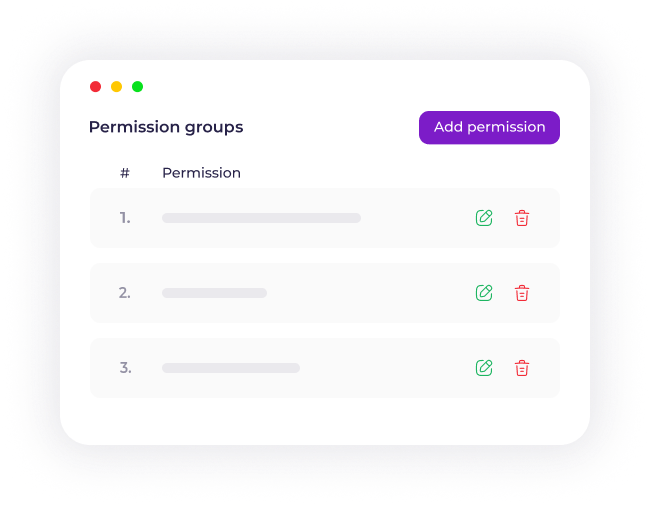Image resolution: width=650 pixels, height=505 pixels.
Task: Click the edit pencil icon on row 2
Action: pyautogui.click(x=484, y=293)
